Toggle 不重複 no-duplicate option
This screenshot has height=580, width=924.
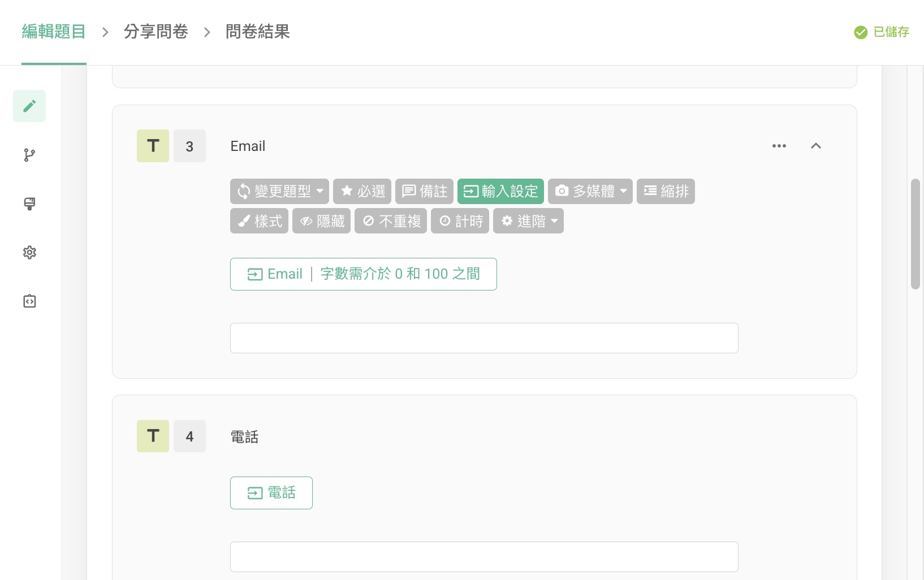[x=391, y=220]
